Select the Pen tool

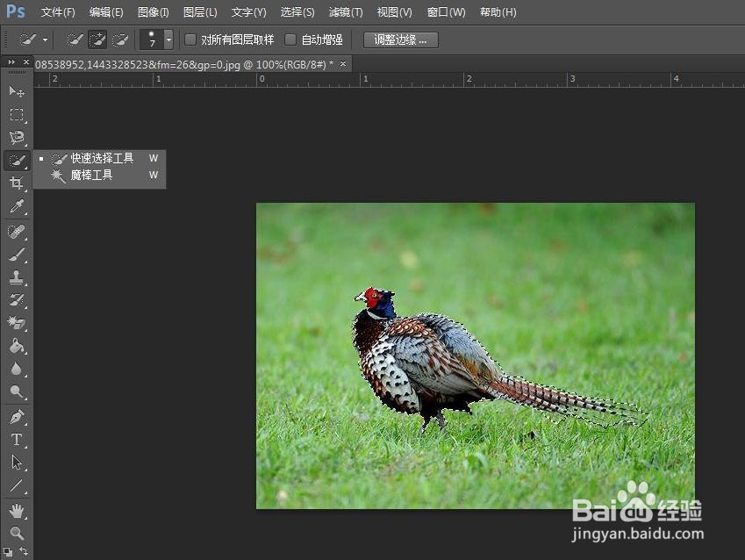pyautogui.click(x=17, y=416)
